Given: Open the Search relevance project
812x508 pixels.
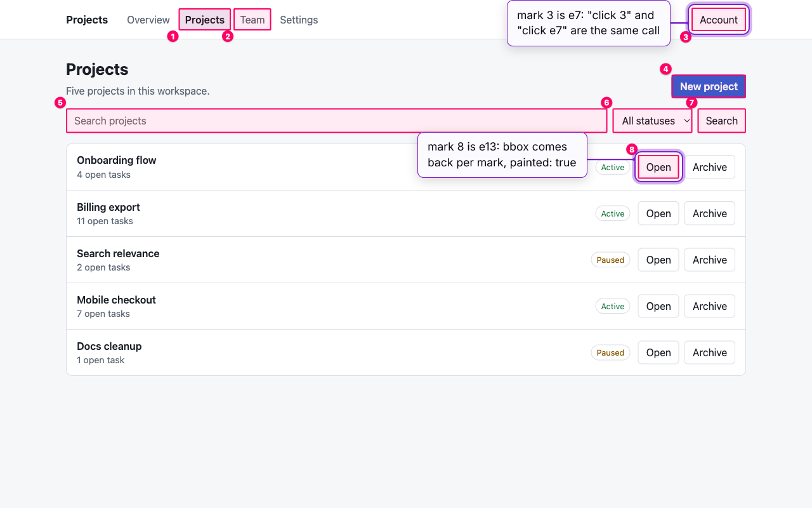Looking at the screenshot, I should tap(658, 260).
